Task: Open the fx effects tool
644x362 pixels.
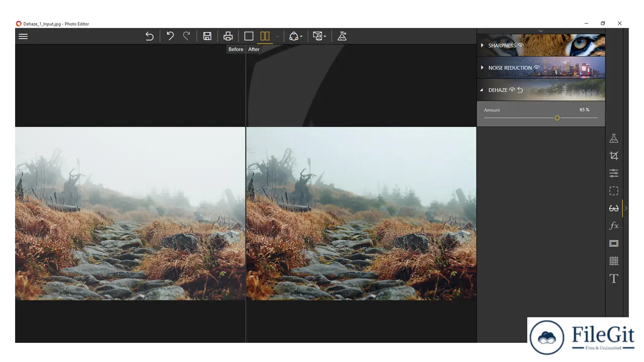Action: 614,226
